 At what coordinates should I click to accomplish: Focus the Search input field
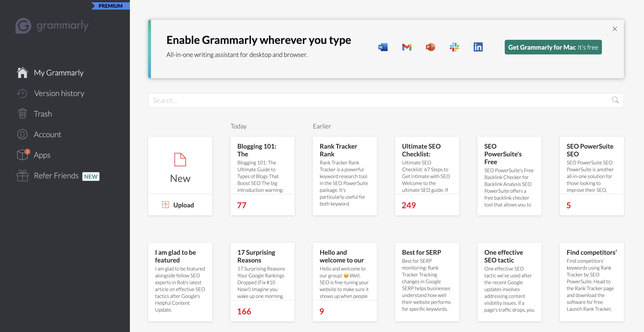(x=386, y=100)
